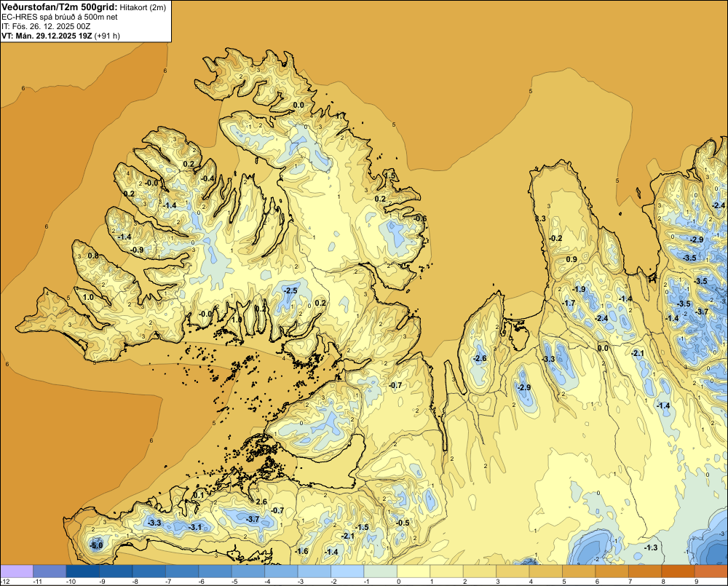Choose the legend swatch between 5 and 6
Screen dimensions: 728x586
[x=579, y=571]
